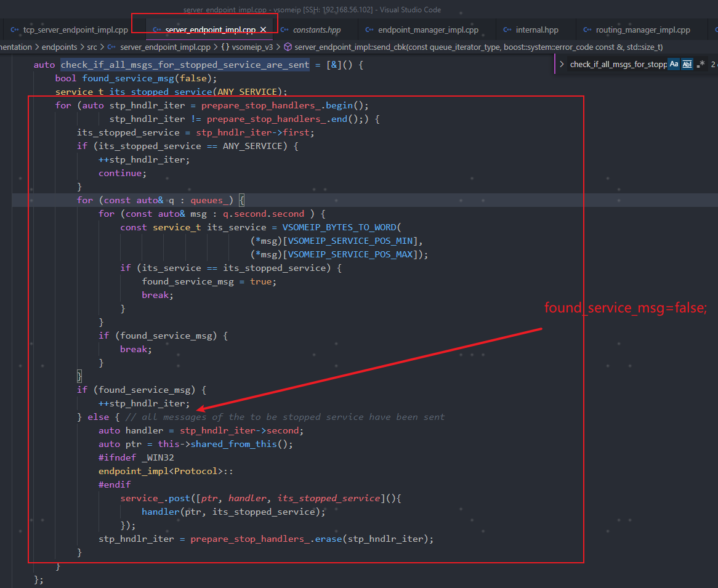Click VSOMEIP_SERVICE_POS_MAX in code
Viewport: 718px width, 588px height.
pos(350,254)
